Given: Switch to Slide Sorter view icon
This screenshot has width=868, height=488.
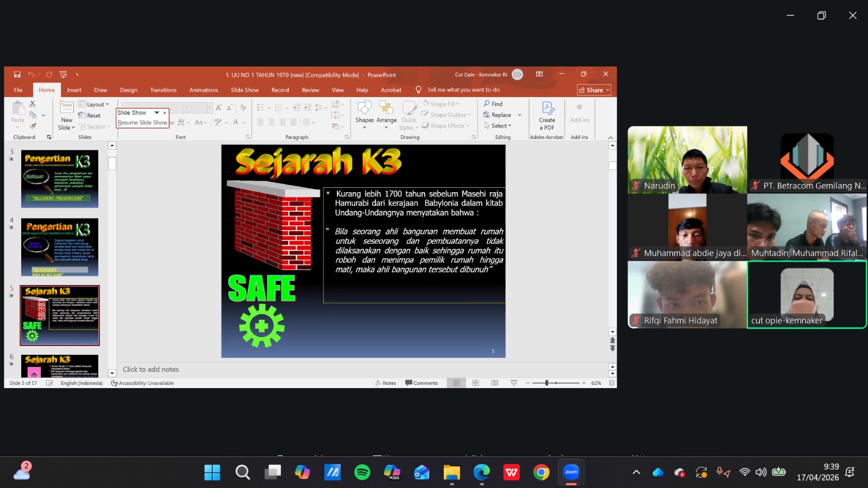Looking at the screenshot, I should point(476,383).
